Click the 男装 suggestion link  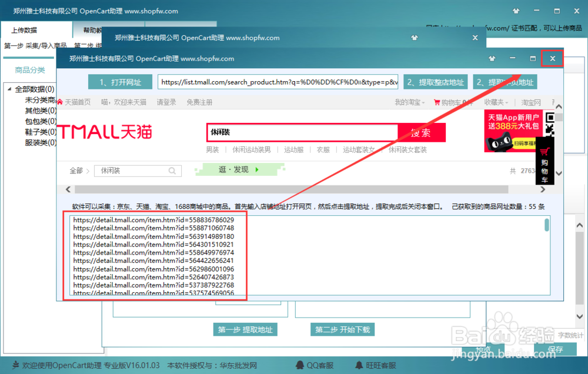point(212,150)
